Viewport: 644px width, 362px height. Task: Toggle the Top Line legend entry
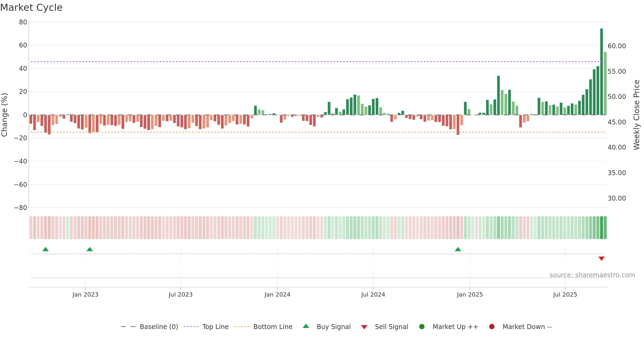tap(206, 327)
